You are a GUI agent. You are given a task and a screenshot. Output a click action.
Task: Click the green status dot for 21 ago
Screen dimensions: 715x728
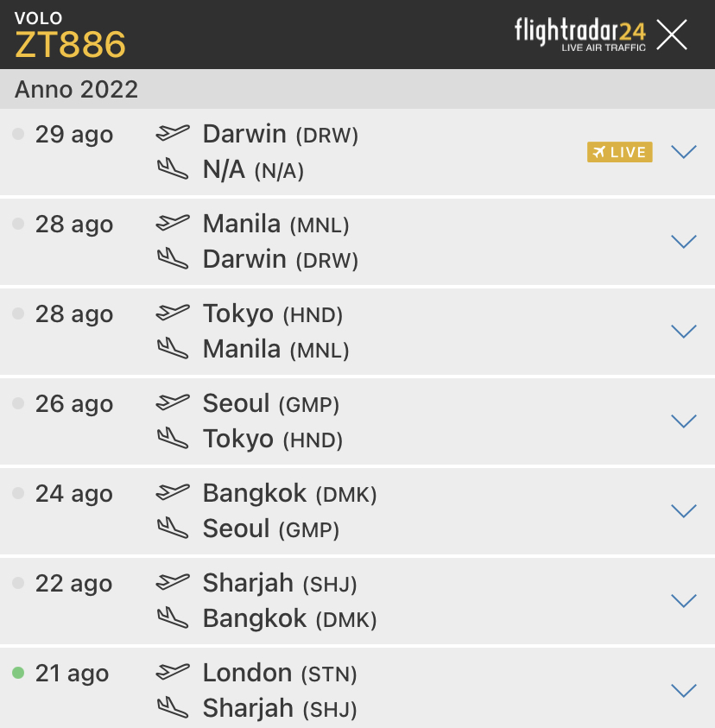pyautogui.click(x=18, y=673)
